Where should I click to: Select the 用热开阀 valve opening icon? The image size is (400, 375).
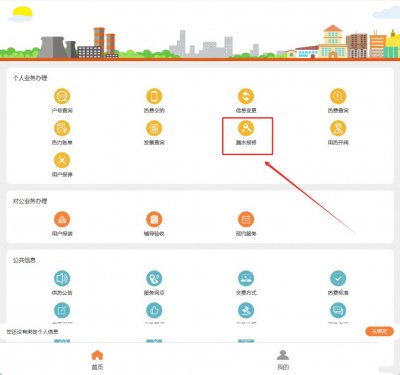point(338,128)
